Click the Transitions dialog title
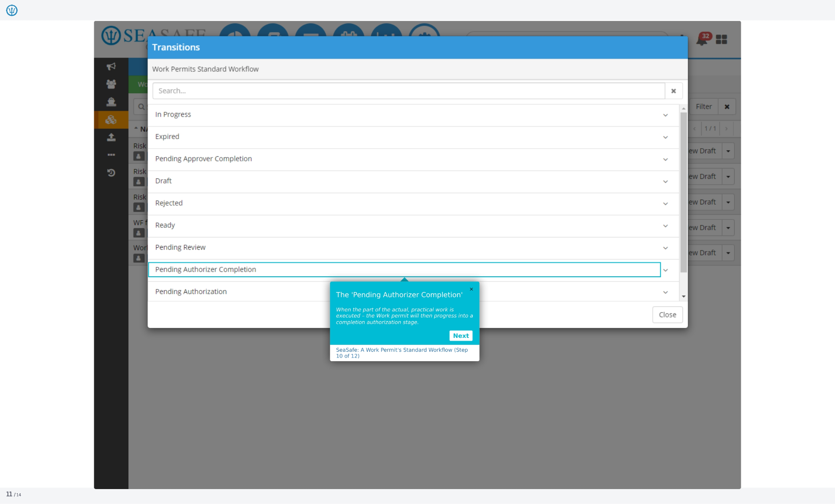 tap(176, 47)
